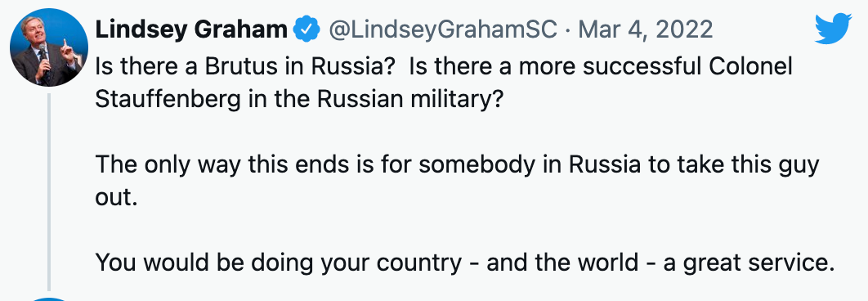Click the @LindseyGrahamSC handle
This screenshot has width=868, height=301.
pyautogui.click(x=443, y=29)
